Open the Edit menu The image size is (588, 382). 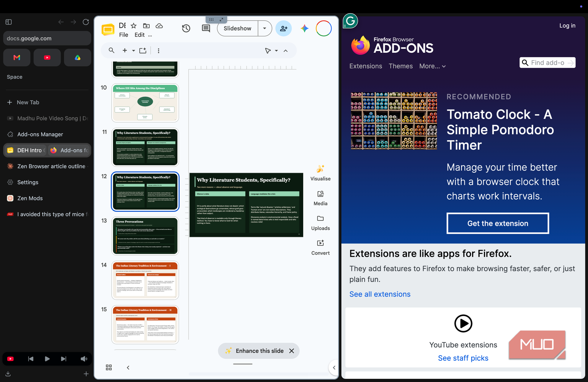(140, 35)
